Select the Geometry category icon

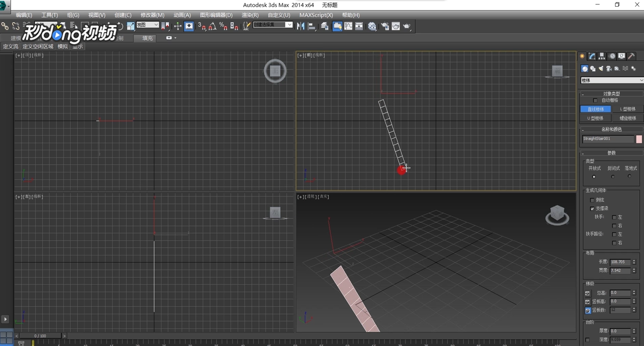click(x=584, y=69)
